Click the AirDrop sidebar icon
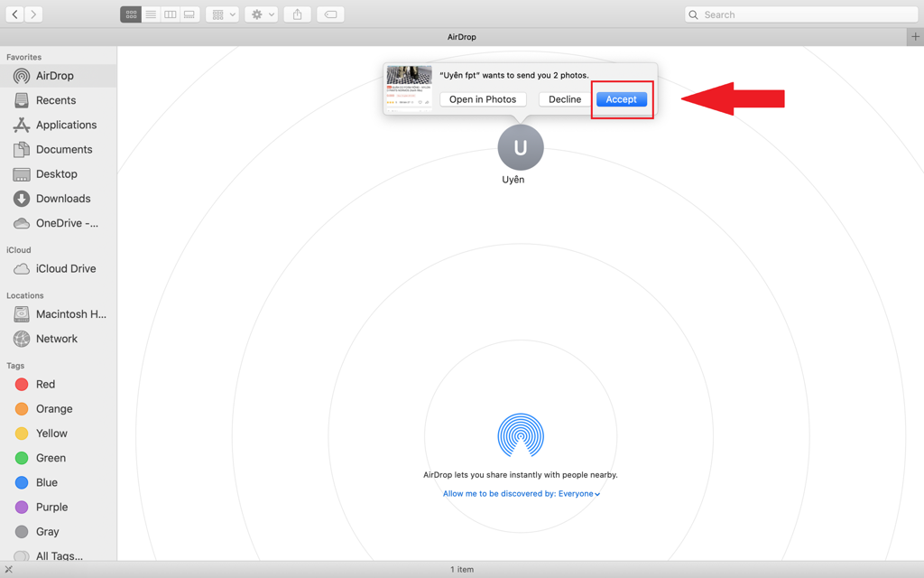The image size is (924, 578). click(22, 76)
